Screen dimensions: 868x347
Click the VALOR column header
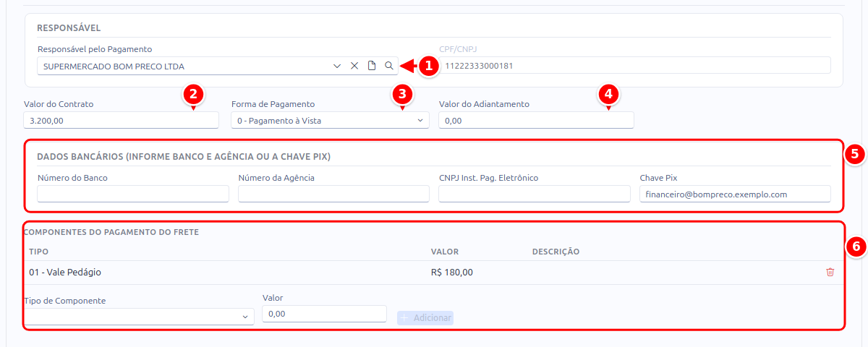pyautogui.click(x=445, y=252)
